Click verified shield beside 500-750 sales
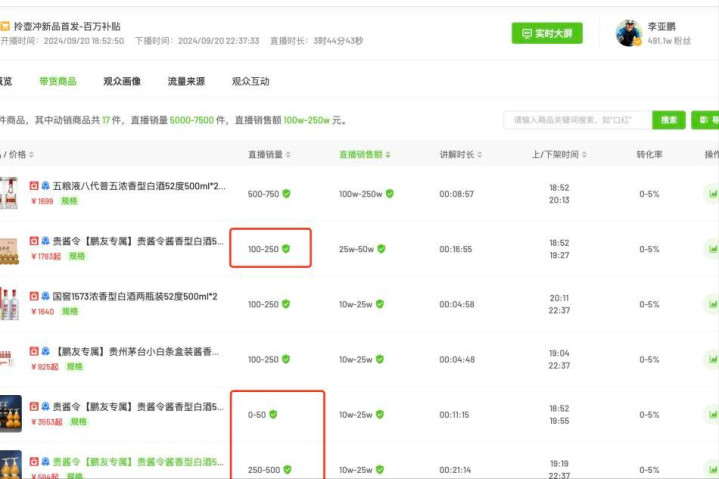The width and height of the screenshot is (719, 479). tap(286, 193)
